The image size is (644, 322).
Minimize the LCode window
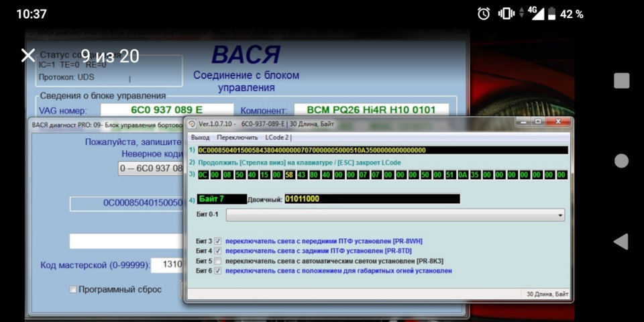(523, 121)
